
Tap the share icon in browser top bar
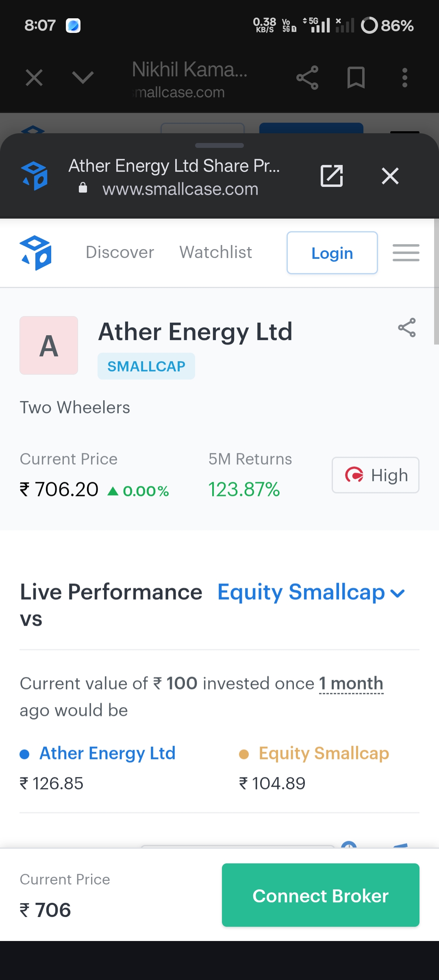tap(307, 77)
